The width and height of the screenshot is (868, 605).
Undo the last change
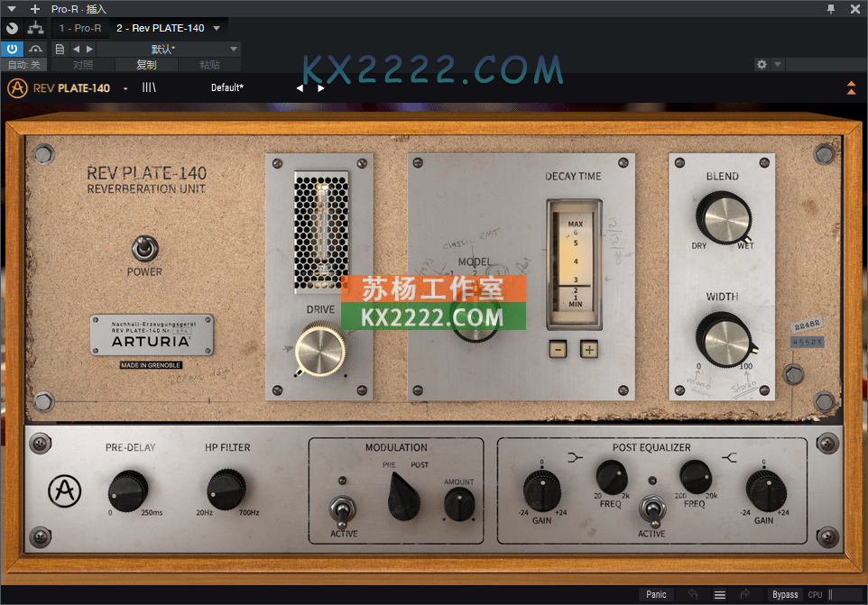pyautogui.click(x=693, y=594)
